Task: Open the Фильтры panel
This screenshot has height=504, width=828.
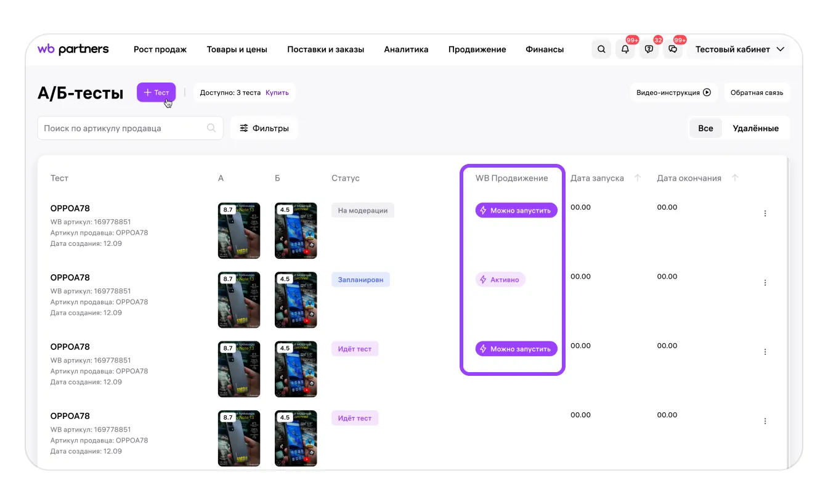Action: [x=264, y=128]
